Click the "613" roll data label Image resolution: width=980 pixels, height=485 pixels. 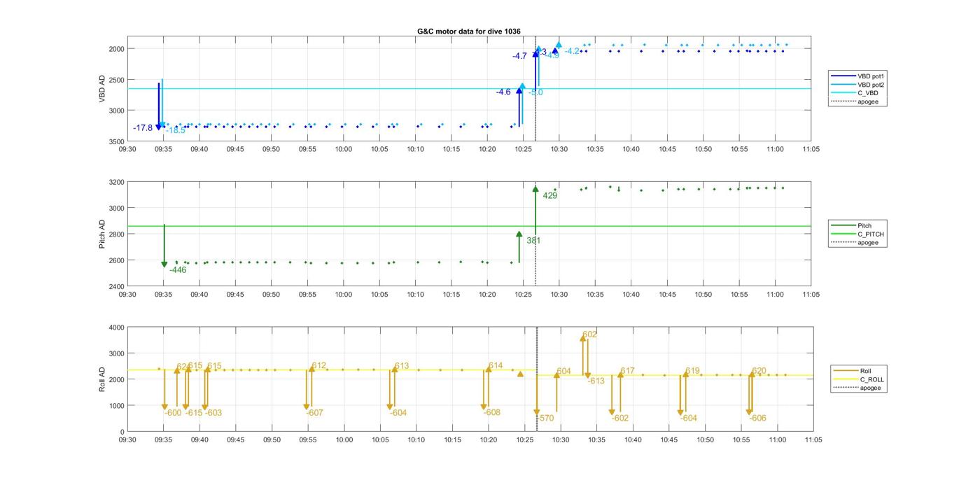pyautogui.click(x=402, y=366)
